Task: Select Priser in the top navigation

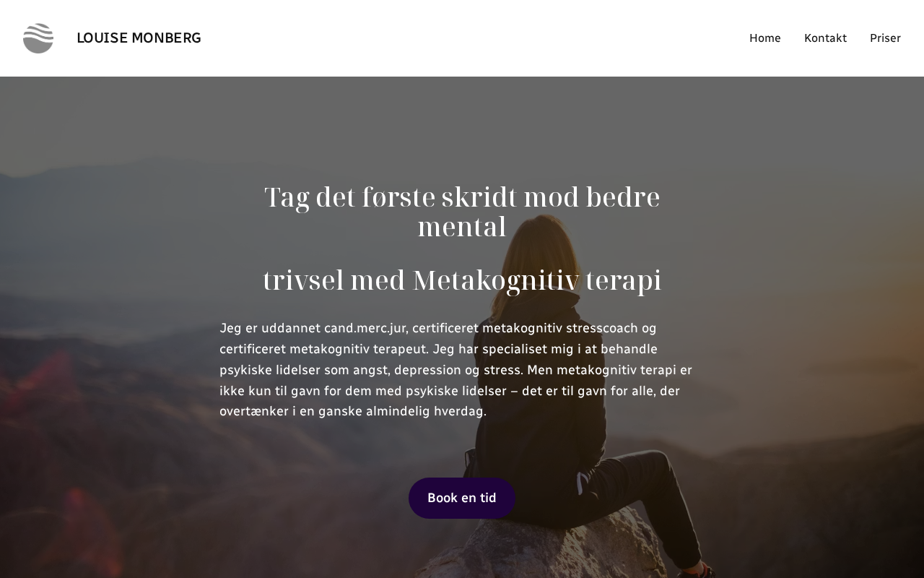Action: click(885, 38)
